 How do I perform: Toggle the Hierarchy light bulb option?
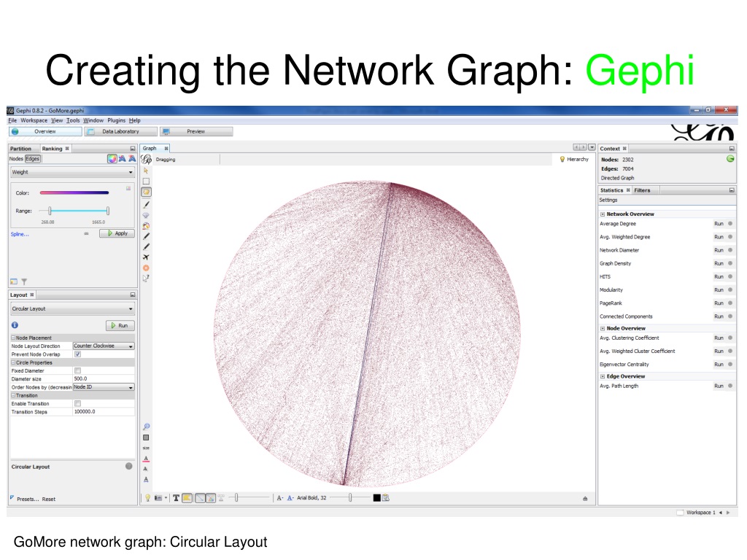(x=574, y=160)
